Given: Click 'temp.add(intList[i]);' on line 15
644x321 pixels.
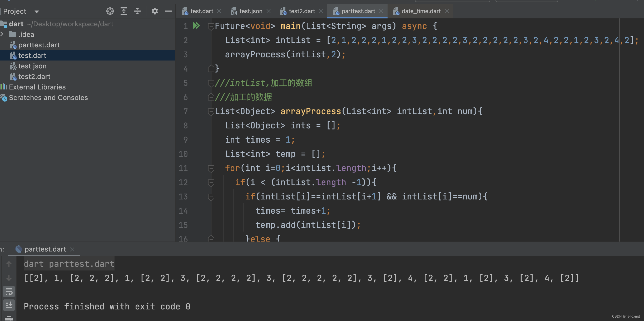Looking at the screenshot, I should click(x=308, y=225).
